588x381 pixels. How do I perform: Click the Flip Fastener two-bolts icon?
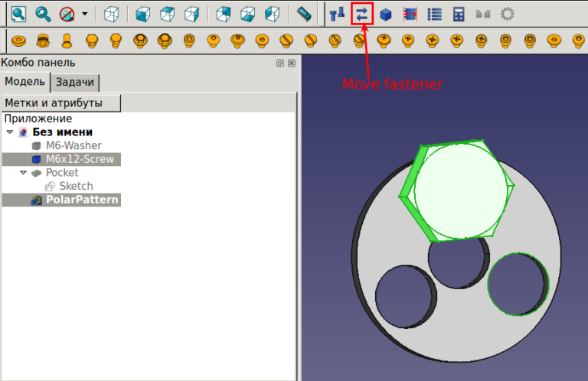(337, 15)
